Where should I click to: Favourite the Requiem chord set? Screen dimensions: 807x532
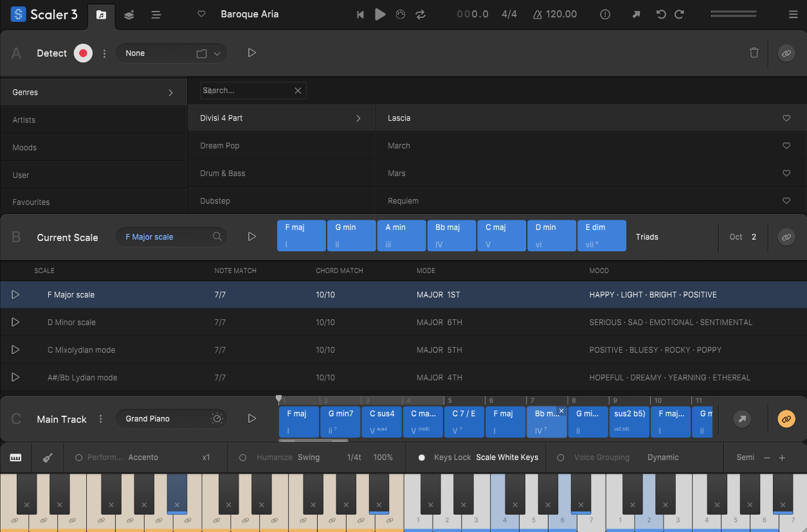[786, 201]
